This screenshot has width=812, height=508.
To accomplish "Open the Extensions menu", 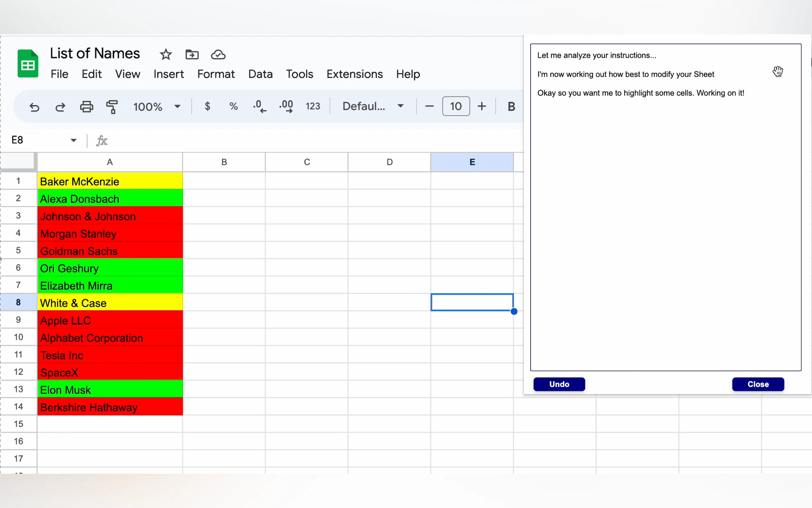I will tap(355, 74).
